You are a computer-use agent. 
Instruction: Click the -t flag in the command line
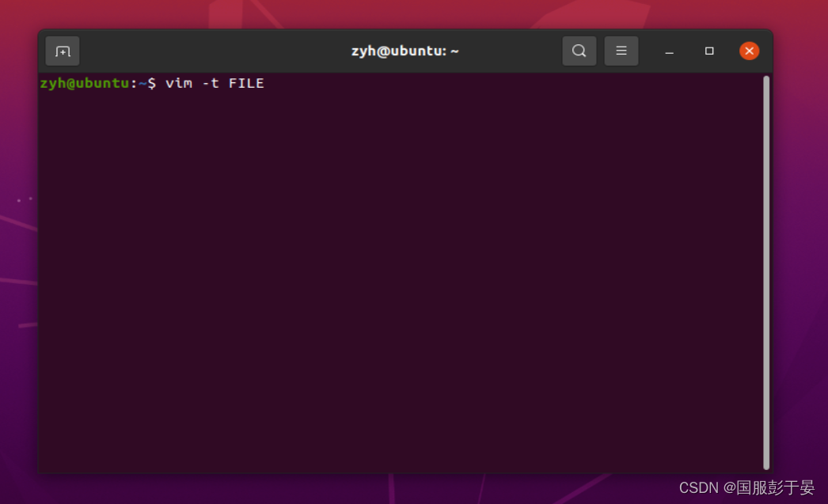[x=212, y=83]
